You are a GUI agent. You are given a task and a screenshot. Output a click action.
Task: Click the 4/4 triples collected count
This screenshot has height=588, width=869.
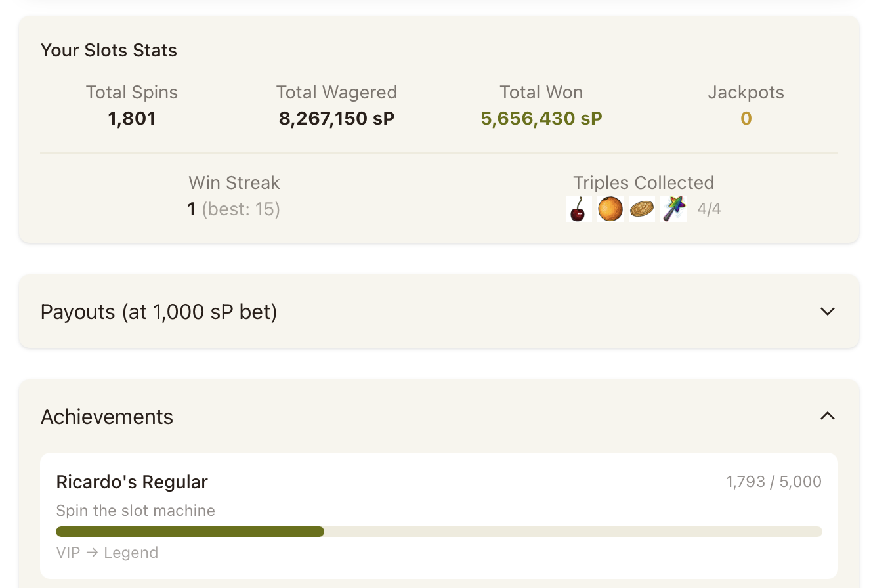point(709,209)
